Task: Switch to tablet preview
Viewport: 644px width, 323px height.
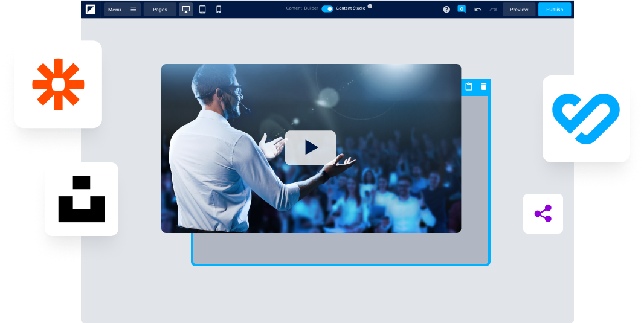Action: click(x=202, y=10)
